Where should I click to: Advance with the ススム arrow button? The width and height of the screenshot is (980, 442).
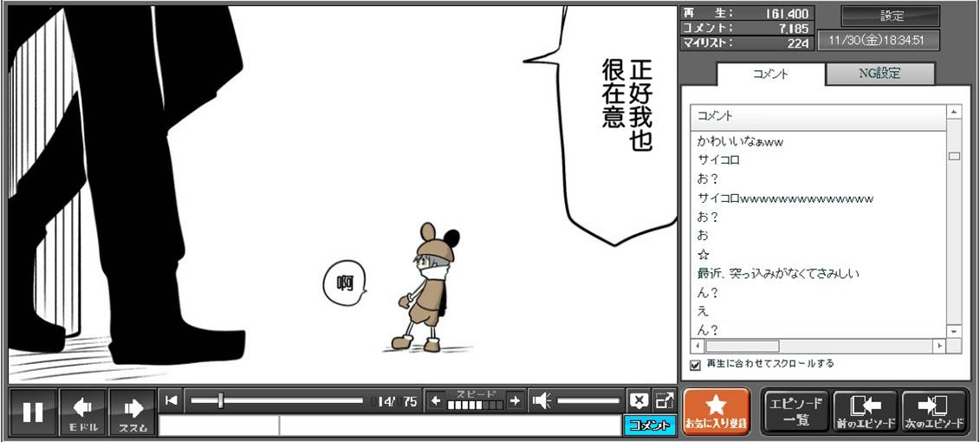pyautogui.click(x=133, y=412)
